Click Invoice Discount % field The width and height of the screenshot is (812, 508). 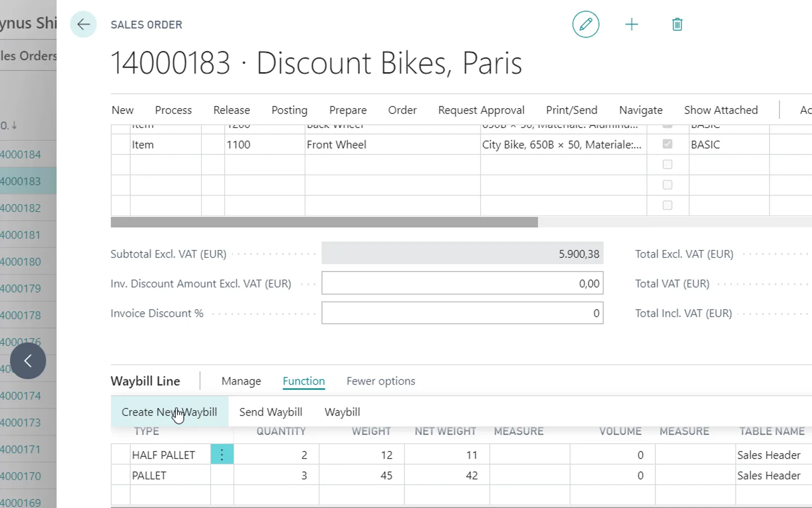(x=462, y=313)
